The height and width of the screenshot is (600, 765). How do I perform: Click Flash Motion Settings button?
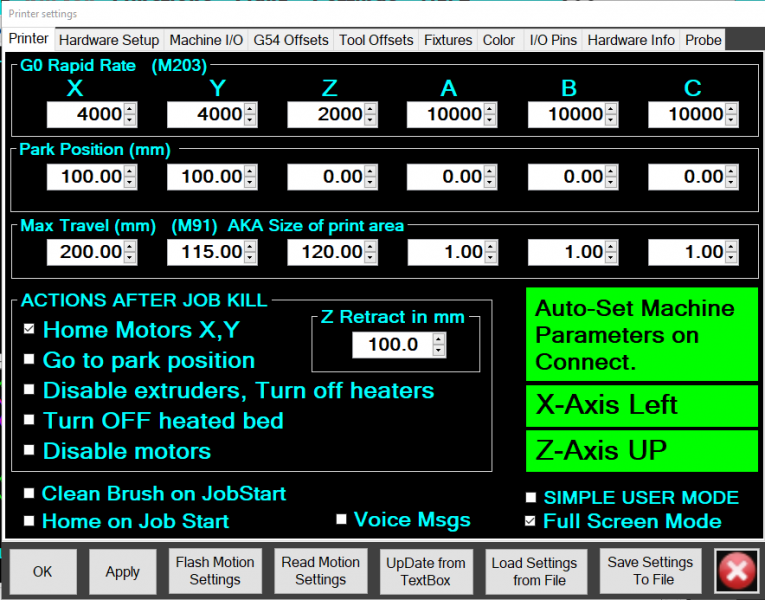pos(214,571)
